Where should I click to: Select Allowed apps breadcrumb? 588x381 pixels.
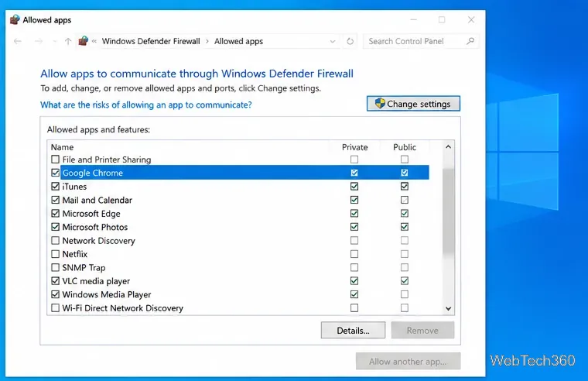pyautogui.click(x=238, y=41)
